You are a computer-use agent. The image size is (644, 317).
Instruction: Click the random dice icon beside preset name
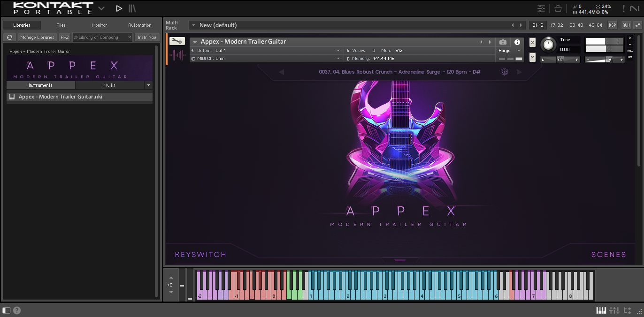pyautogui.click(x=504, y=72)
